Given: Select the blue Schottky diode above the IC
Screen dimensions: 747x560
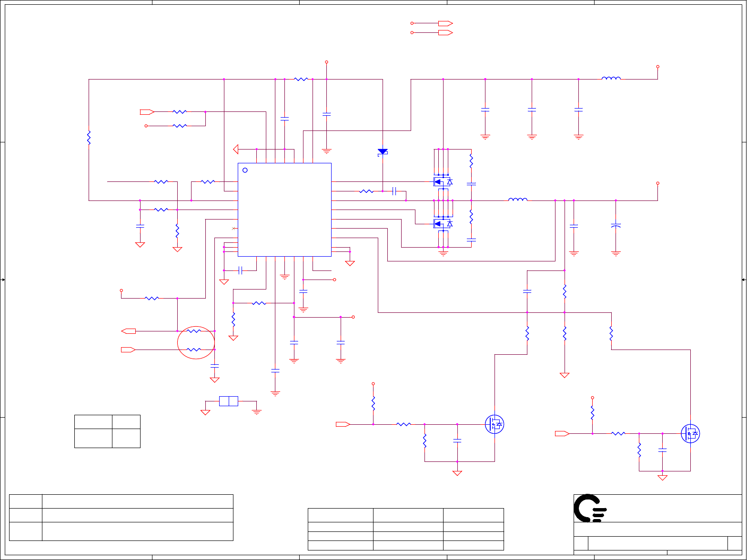Looking at the screenshot, I should click(x=383, y=151).
